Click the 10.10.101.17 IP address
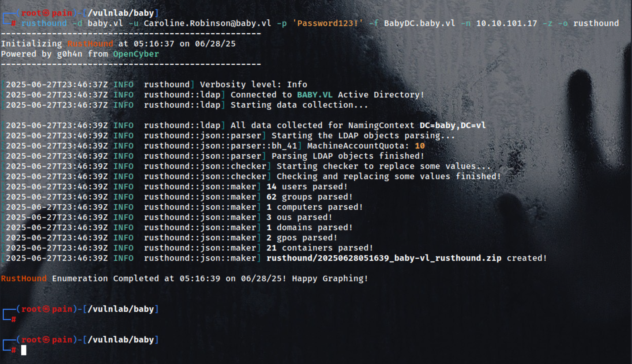 tap(506, 23)
